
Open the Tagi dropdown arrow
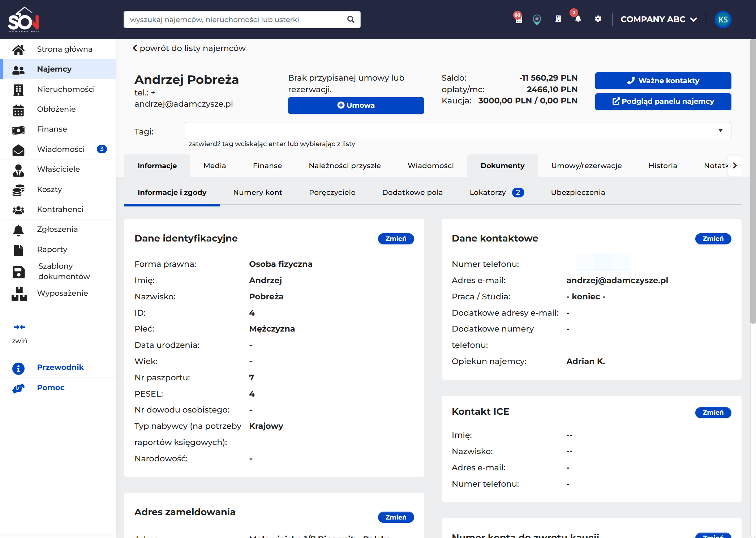(x=720, y=131)
